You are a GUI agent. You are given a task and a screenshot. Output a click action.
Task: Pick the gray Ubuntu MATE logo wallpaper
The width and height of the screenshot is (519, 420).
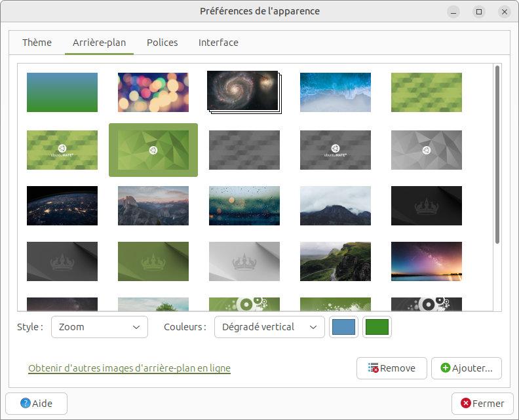[335, 149]
